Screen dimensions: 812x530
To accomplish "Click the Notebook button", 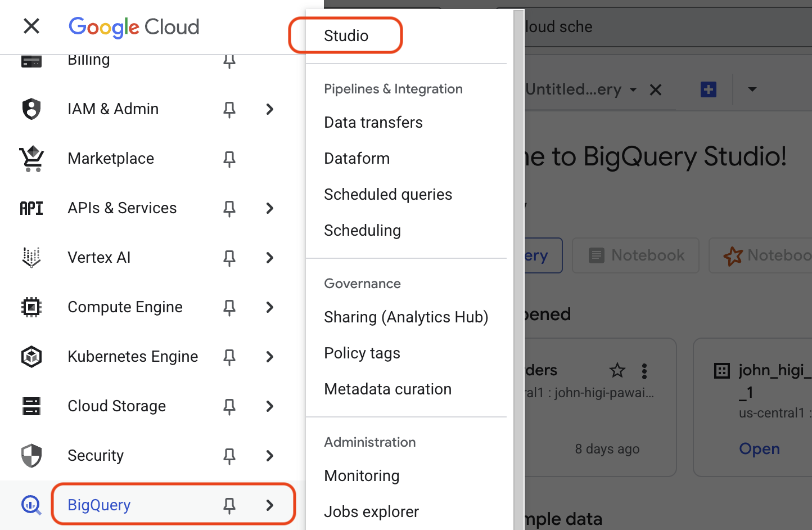I will [635, 255].
